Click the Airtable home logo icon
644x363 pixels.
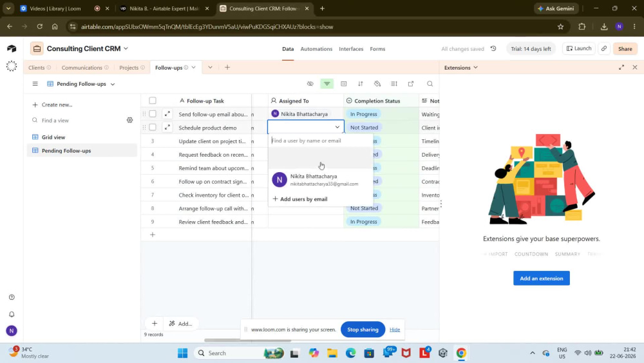point(12,48)
